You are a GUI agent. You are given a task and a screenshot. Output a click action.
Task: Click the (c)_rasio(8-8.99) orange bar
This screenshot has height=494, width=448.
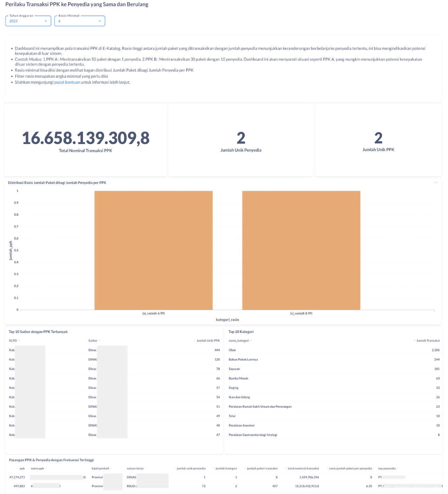(301, 250)
